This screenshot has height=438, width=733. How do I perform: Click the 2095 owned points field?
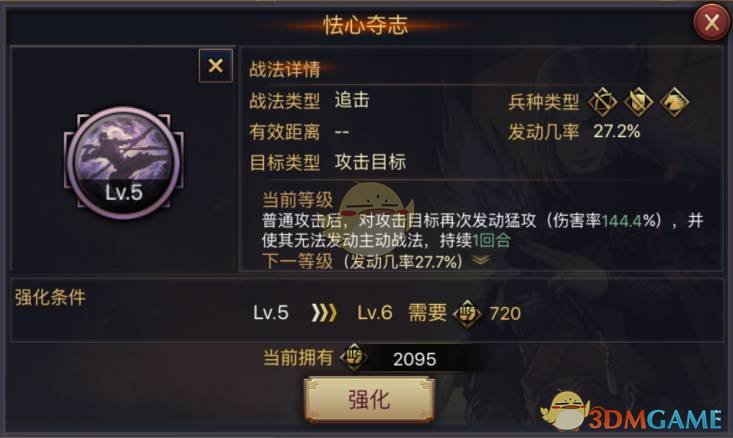(x=414, y=359)
